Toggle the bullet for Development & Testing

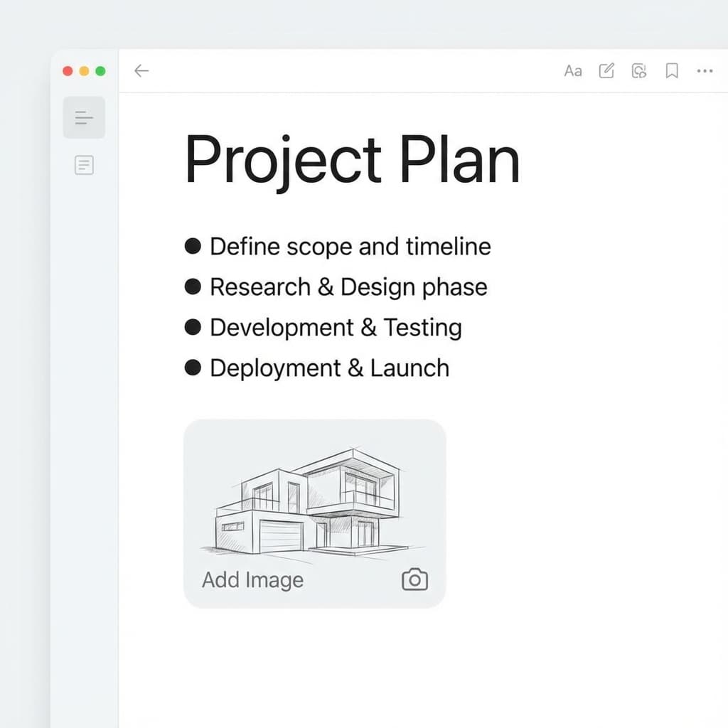click(193, 326)
